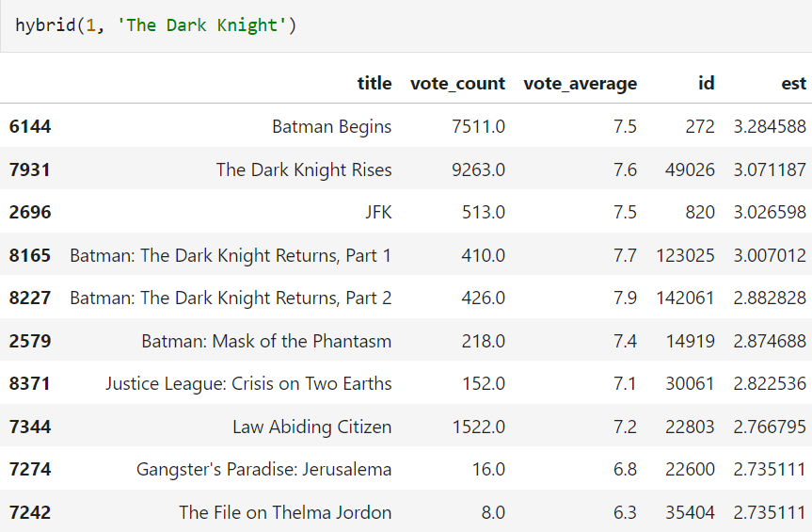Click the hybrid code input cell
Screen dimensions: 812x532
coord(405,25)
